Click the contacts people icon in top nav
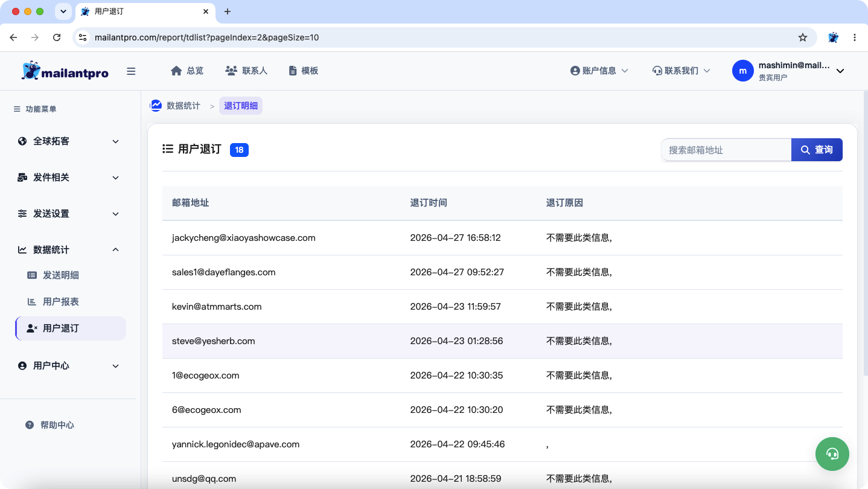This screenshot has height=489, width=868. pos(231,71)
